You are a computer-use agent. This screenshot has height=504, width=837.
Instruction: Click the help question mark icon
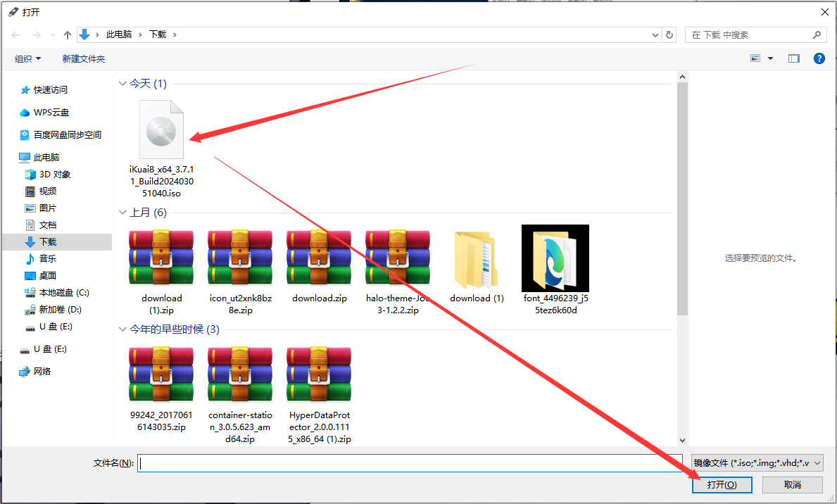tap(819, 58)
